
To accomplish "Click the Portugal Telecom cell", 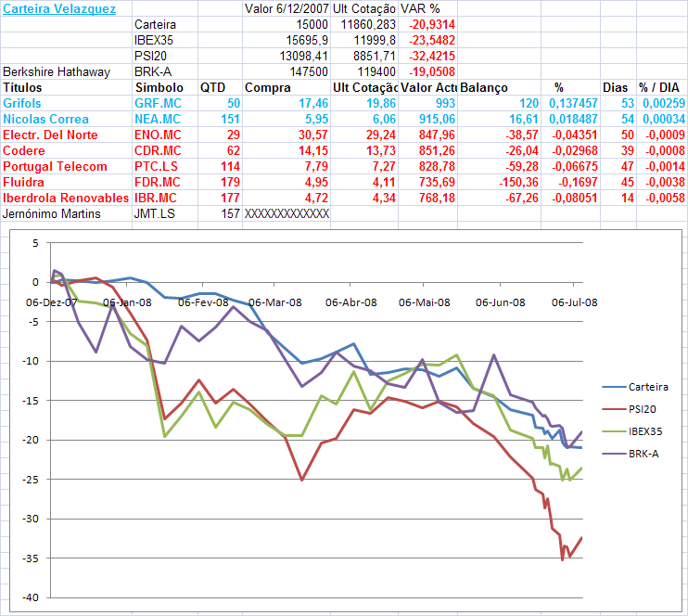I will pyautogui.click(x=66, y=167).
